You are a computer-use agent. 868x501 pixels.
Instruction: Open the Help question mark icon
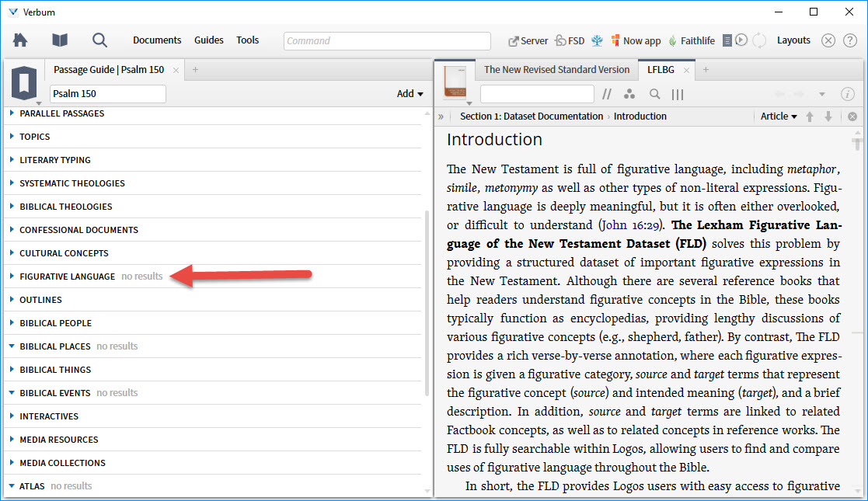click(849, 40)
